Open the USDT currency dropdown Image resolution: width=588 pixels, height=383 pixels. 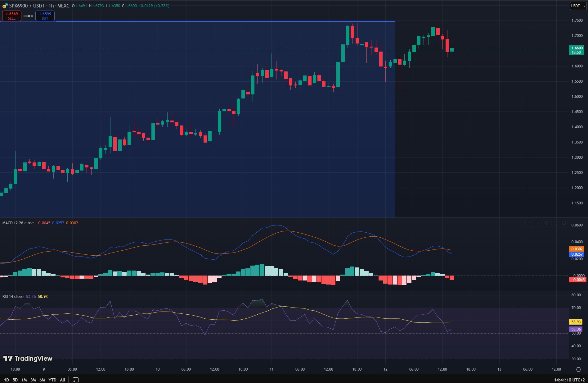coord(578,6)
